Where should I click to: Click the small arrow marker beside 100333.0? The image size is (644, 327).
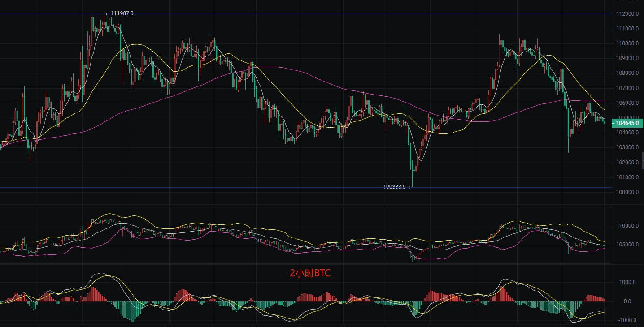(410, 186)
